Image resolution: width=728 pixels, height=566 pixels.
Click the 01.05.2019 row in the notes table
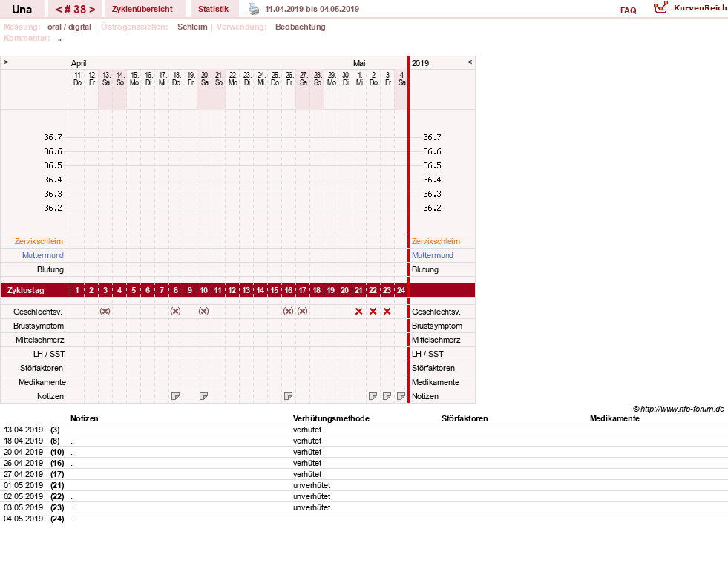[364, 485]
